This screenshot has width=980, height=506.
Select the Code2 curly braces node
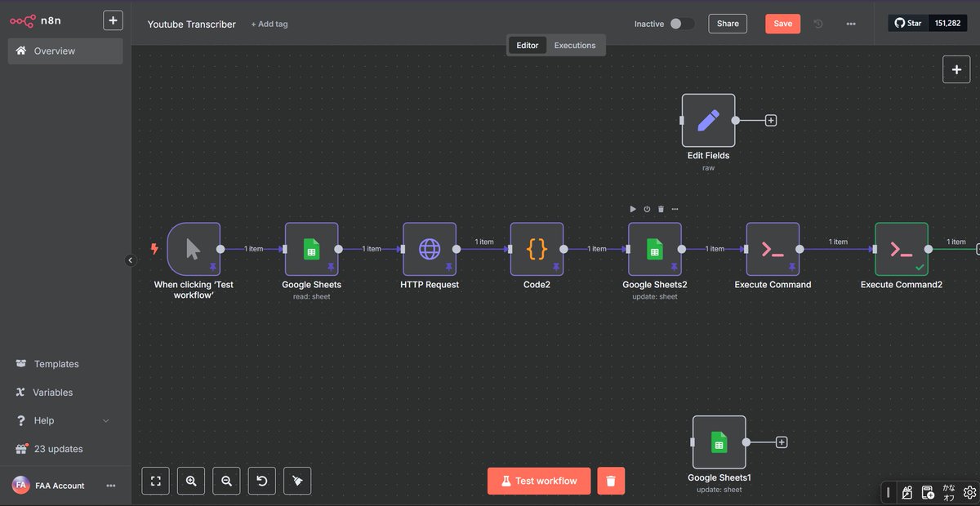point(537,249)
